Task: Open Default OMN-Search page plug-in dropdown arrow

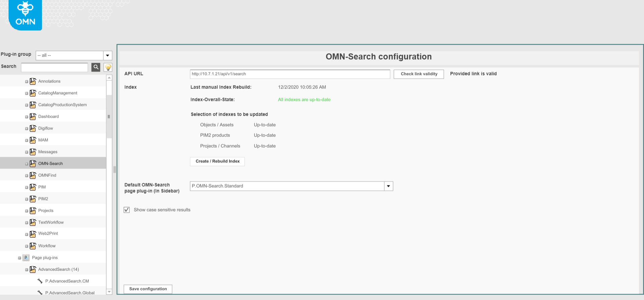Action: (388, 186)
